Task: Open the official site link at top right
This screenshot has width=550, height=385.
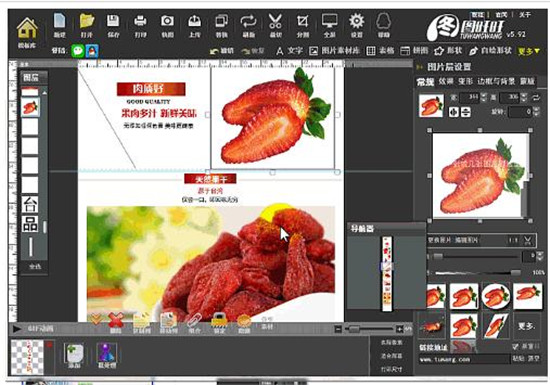Action: tap(501, 15)
